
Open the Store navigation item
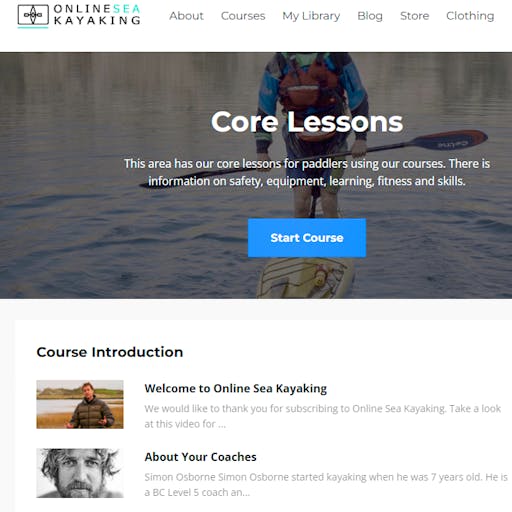(414, 16)
